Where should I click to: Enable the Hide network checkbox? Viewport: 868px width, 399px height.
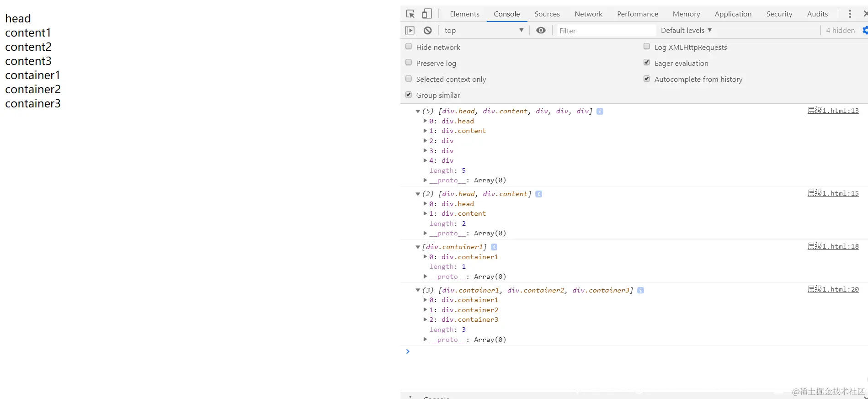click(409, 46)
